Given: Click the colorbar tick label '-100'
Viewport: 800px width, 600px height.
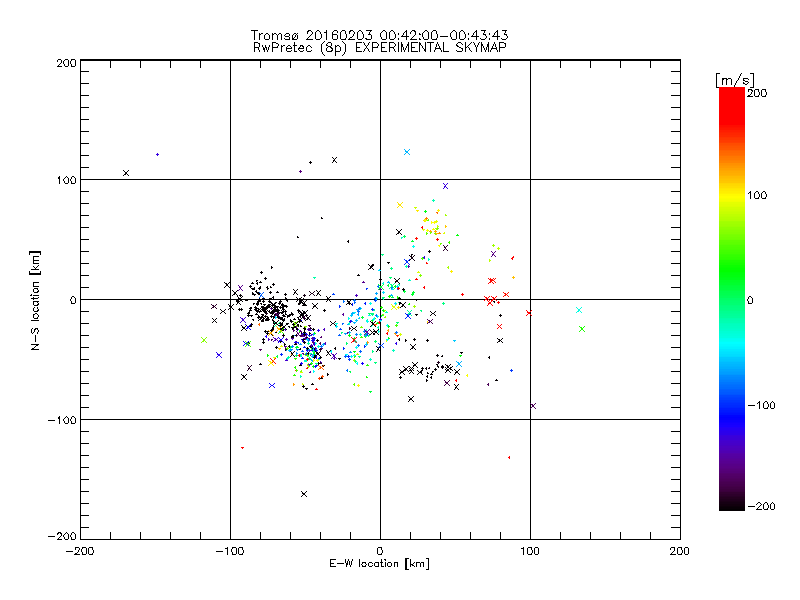Looking at the screenshot, I should pos(761,405).
